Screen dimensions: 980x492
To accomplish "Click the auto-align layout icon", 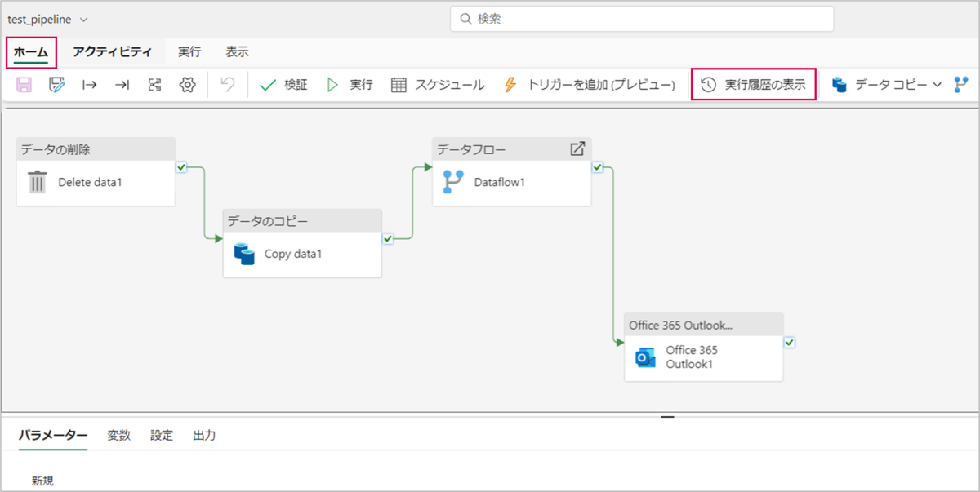I will (x=154, y=85).
